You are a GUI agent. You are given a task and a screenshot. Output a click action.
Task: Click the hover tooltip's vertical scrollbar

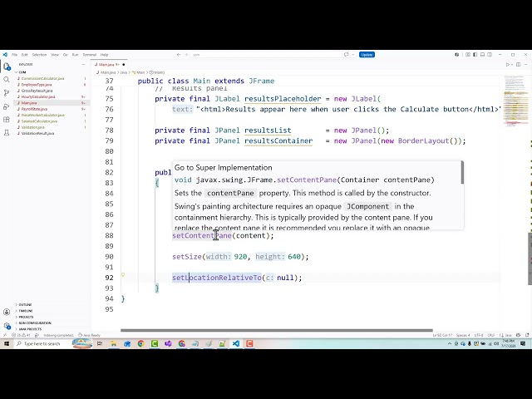pyautogui.click(x=462, y=173)
